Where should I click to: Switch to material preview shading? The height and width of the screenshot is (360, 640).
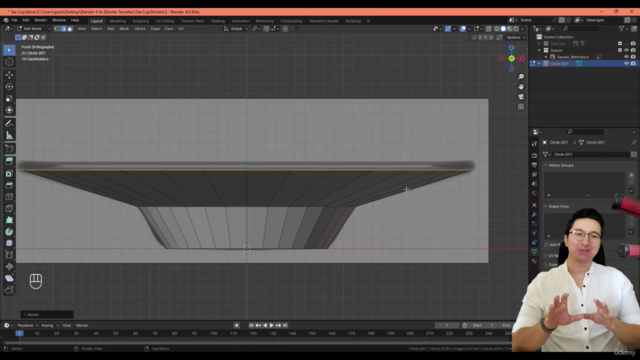(x=510, y=29)
